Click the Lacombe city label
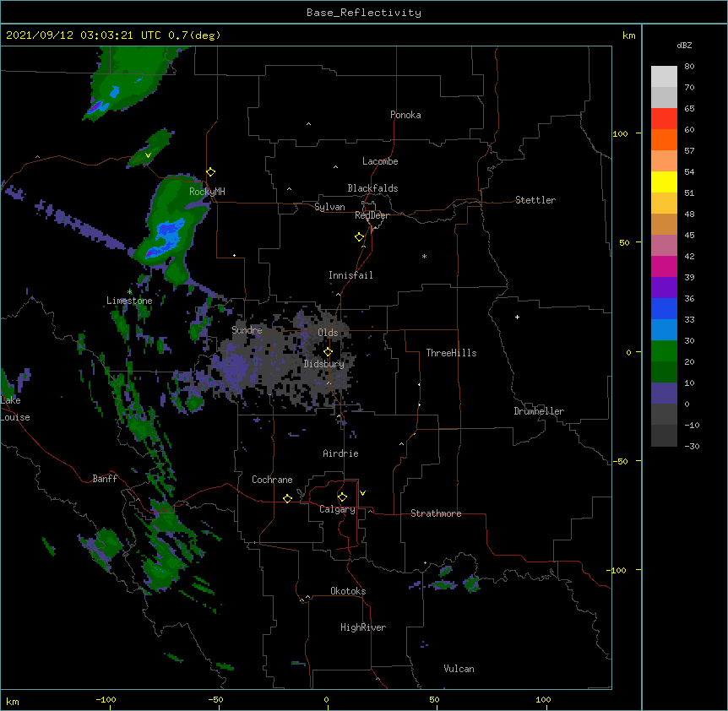The image size is (728, 711). coord(380,161)
